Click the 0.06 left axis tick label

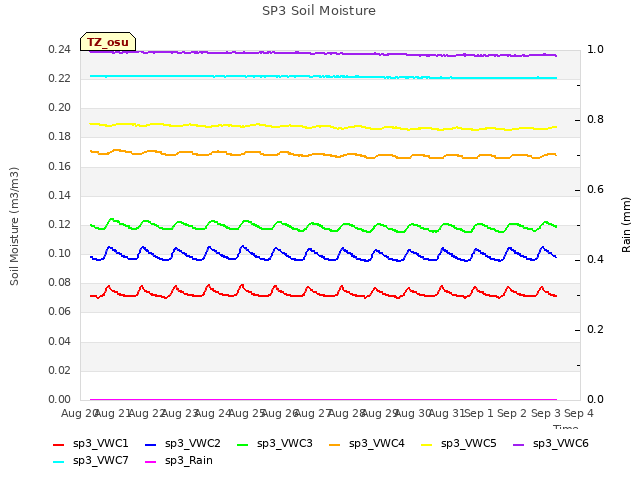(x=59, y=312)
